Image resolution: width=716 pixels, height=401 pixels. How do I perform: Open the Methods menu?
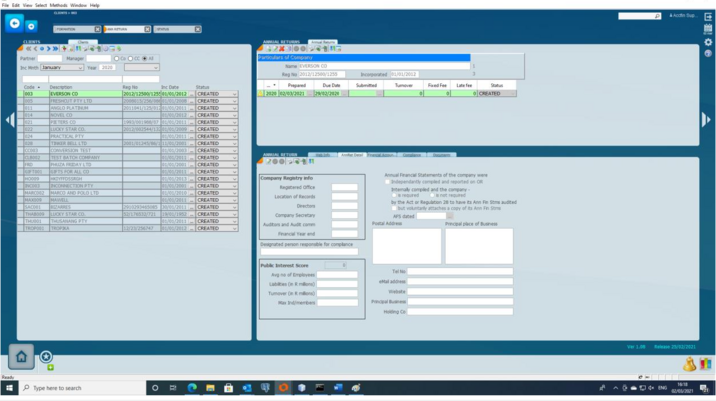tap(59, 5)
